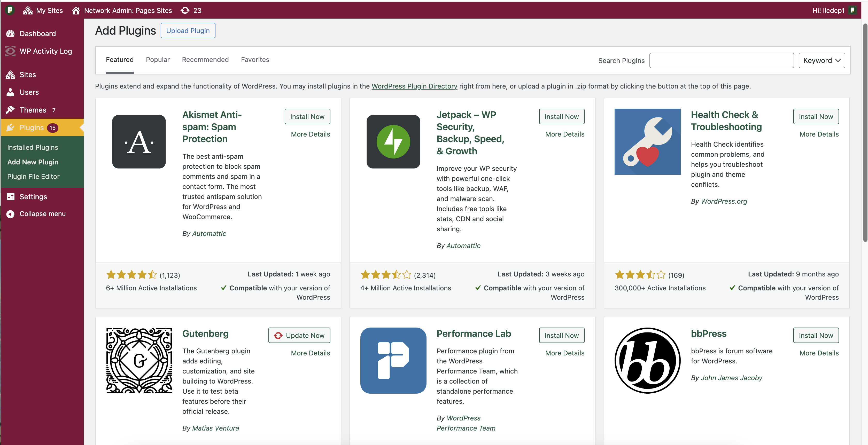This screenshot has height=445, width=868.
Task: View More Details for Akismet
Action: [310, 134]
